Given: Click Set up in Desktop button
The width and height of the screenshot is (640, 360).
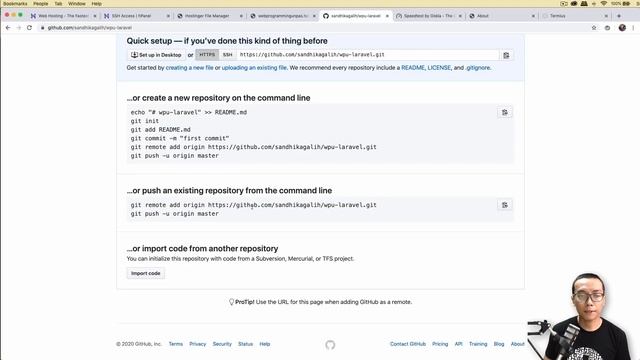Looking at the screenshot, I should (156, 55).
